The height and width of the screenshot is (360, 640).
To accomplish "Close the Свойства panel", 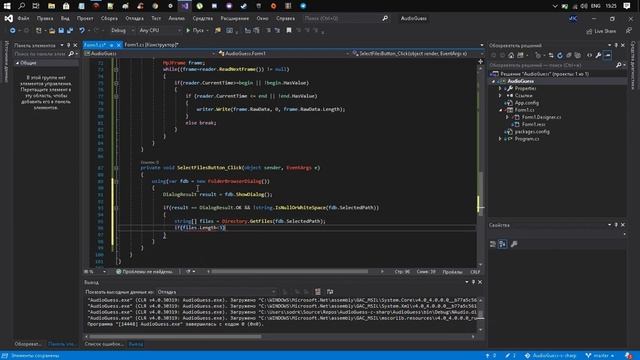I will click(623, 225).
